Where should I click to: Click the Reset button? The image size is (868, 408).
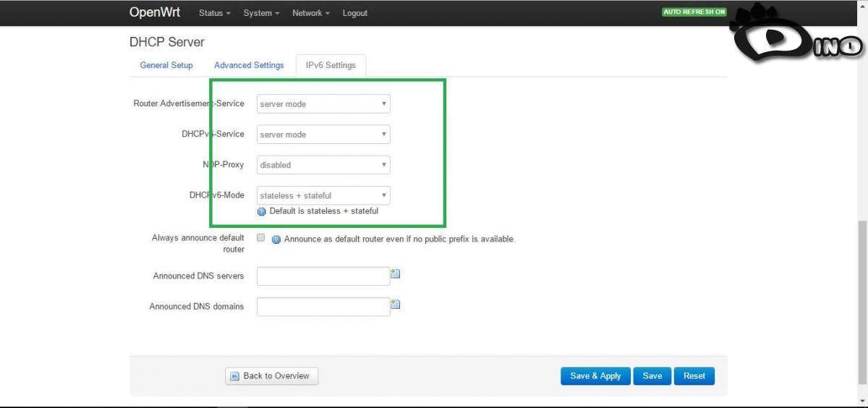click(694, 376)
